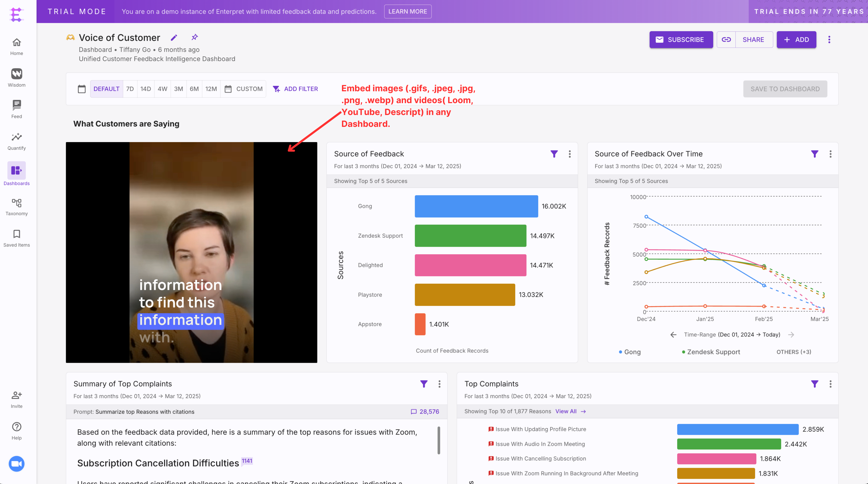The image size is (868, 484).
Task: Open the Taxonomy section
Action: pos(17,206)
